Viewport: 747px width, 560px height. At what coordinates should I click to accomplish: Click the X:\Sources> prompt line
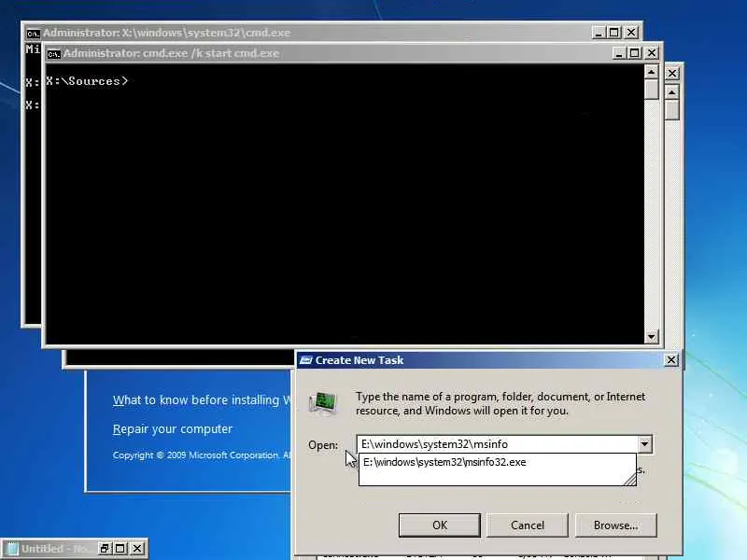point(87,81)
